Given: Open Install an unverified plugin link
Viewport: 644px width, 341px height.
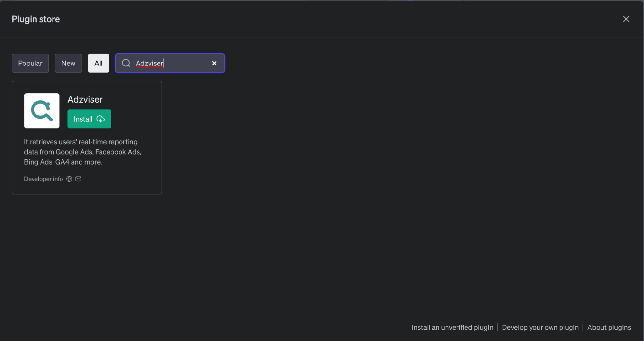Looking at the screenshot, I should (x=452, y=327).
